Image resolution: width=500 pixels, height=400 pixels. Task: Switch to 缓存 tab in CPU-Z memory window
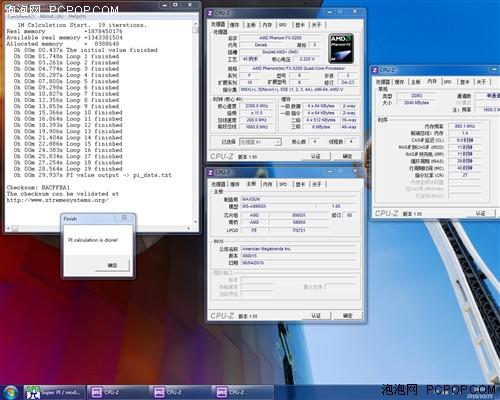(399, 82)
